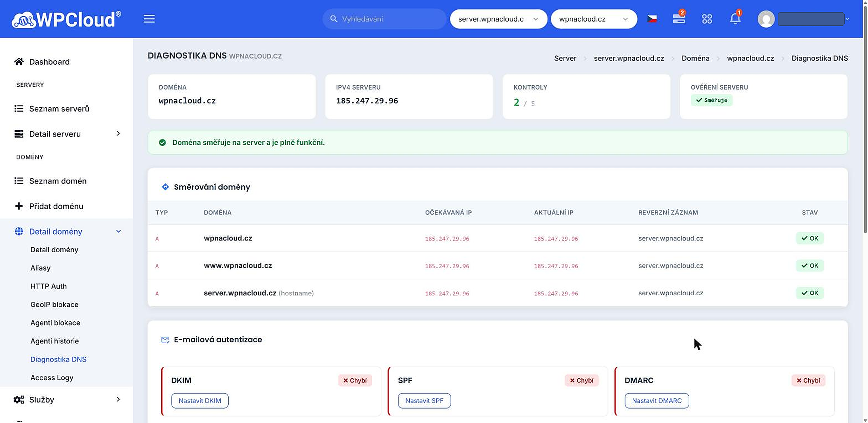Open the apps grid icon

click(x=707, y=19)
